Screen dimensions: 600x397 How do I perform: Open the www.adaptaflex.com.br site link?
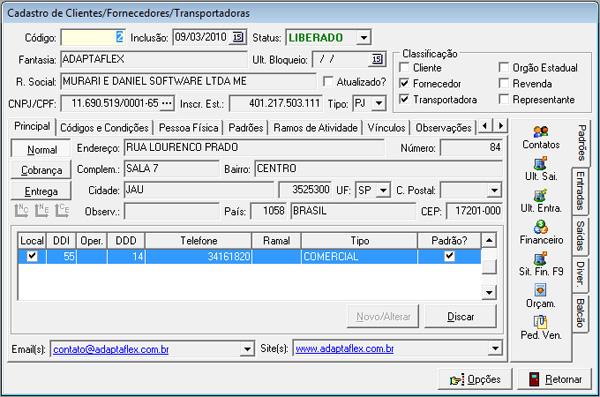344,349
